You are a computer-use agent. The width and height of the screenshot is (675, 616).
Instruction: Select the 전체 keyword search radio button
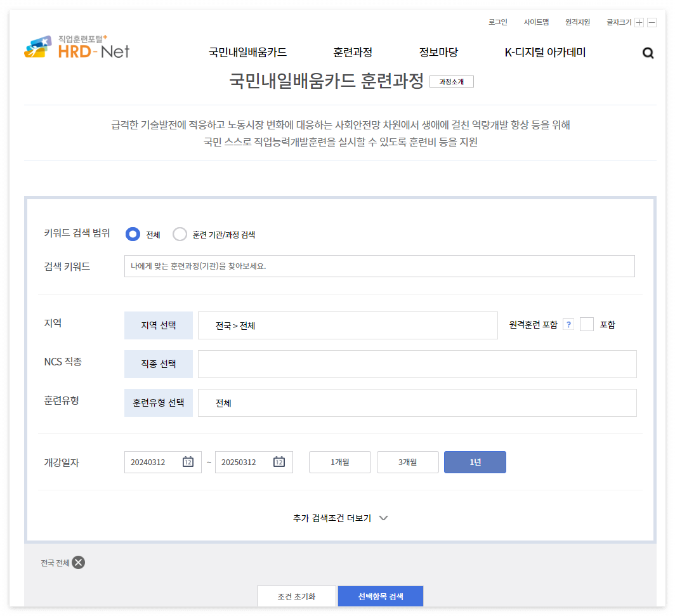[132, 234]
